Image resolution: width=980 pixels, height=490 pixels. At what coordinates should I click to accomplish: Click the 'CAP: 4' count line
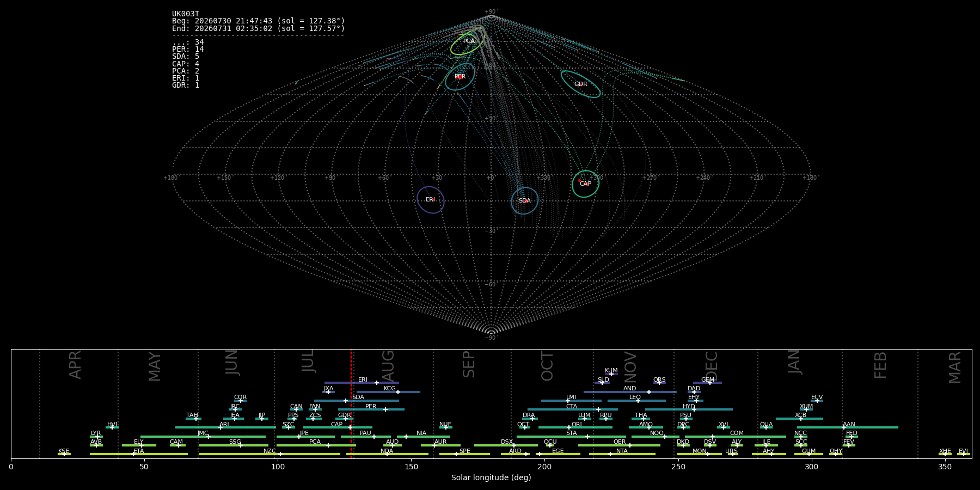click(186, 64)
